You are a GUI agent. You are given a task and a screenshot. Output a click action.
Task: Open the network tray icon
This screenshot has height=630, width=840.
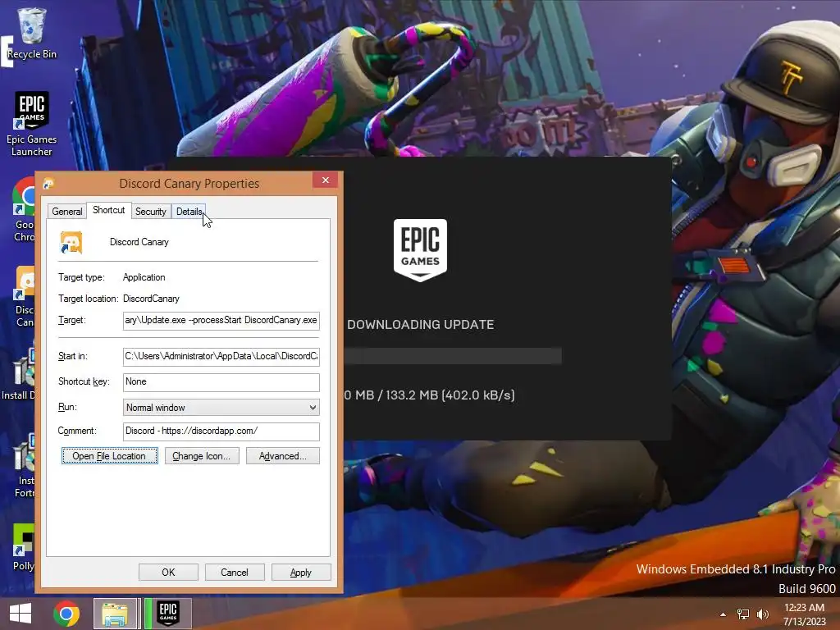pyautogui.click(x=743, y=614)
